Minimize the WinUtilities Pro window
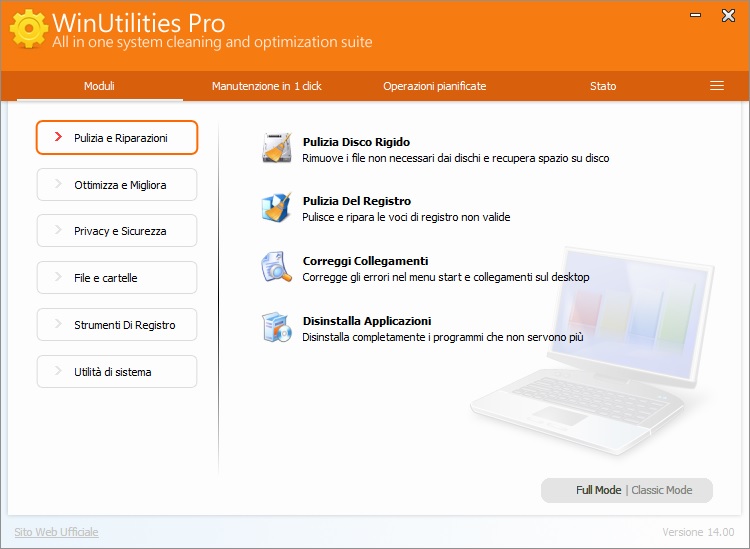The image size is (750, 549). 695,16
